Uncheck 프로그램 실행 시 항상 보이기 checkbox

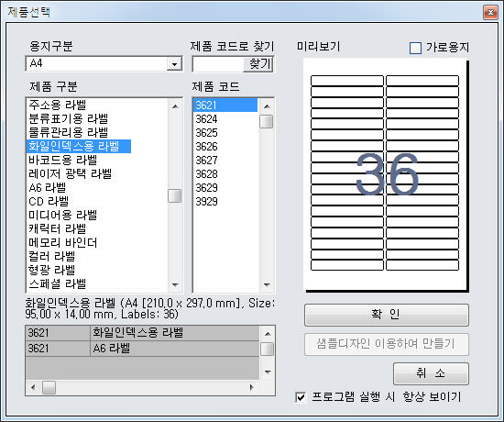[301, 397]
